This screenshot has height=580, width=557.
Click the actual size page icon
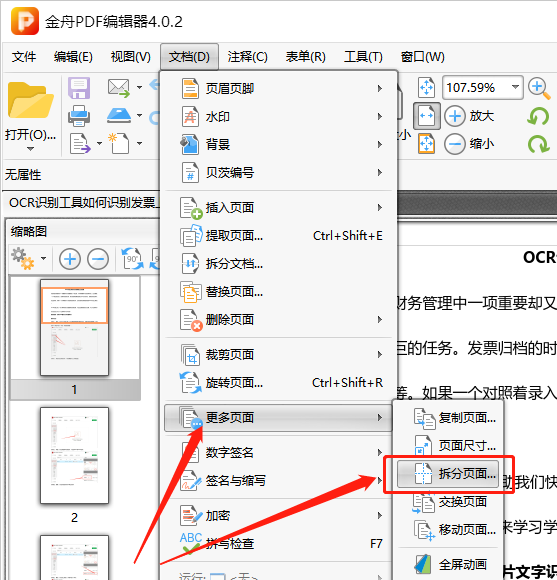[426, 88]
